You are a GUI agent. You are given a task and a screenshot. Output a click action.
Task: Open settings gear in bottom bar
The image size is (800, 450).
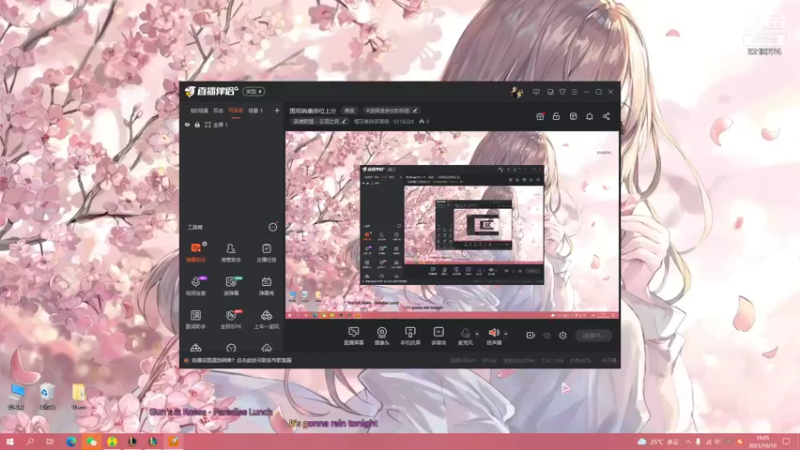tap(563, 335)
